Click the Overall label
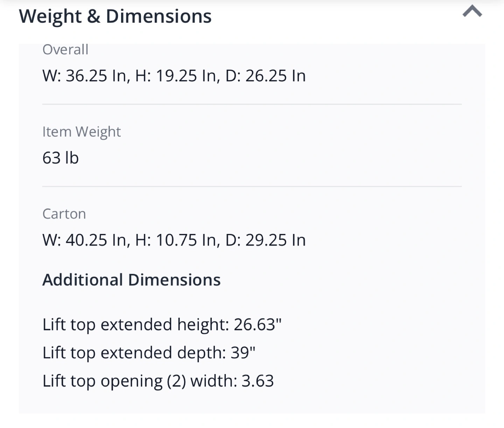The image size is (504, 428). pyautogui.click(x=65, y=50)
